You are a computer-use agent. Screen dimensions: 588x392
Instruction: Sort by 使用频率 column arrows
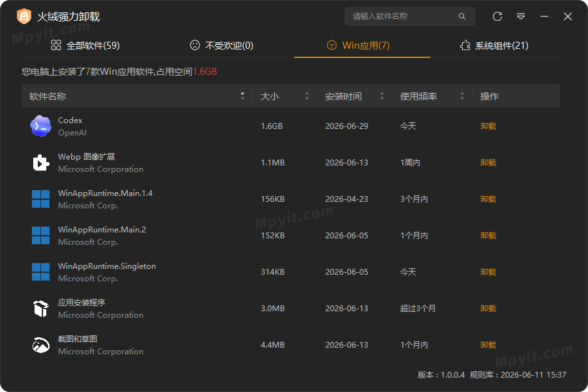pyautogui.click(x=462, y=96)
